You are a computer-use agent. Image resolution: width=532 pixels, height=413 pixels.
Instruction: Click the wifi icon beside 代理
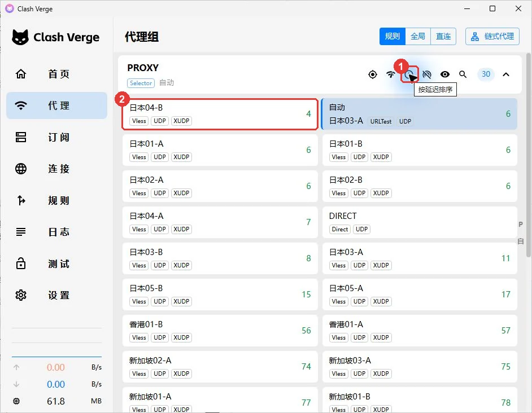[21, 106]
